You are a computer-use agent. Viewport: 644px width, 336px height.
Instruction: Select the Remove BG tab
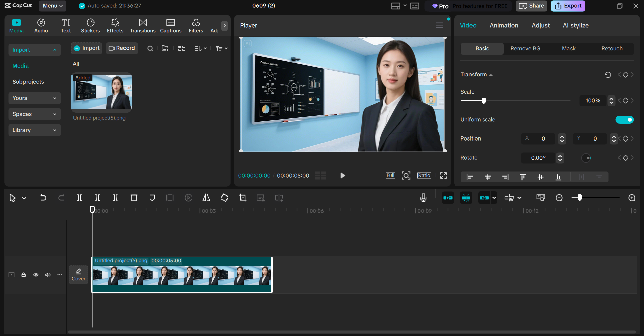pos(525,49)
